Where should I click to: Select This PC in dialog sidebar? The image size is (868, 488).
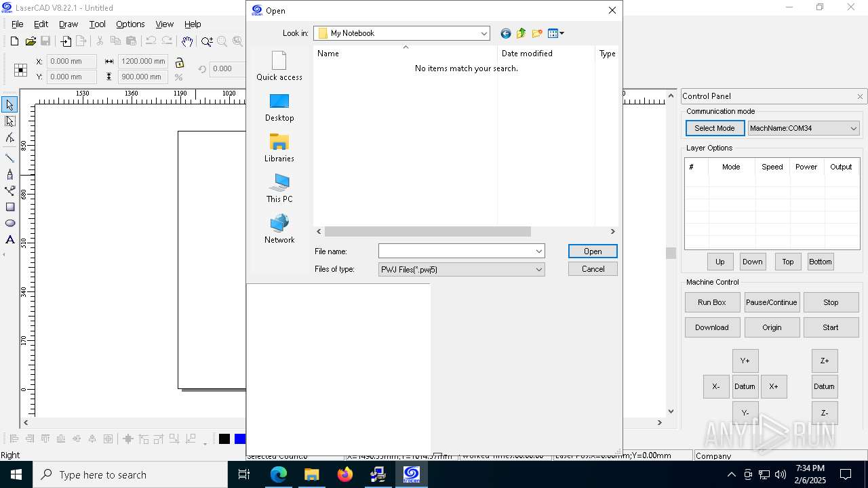click(279, 189)
